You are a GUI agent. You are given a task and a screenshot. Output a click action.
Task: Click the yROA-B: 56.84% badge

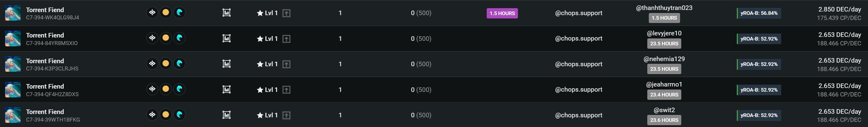pyautogui.click(x=759, y=13)
